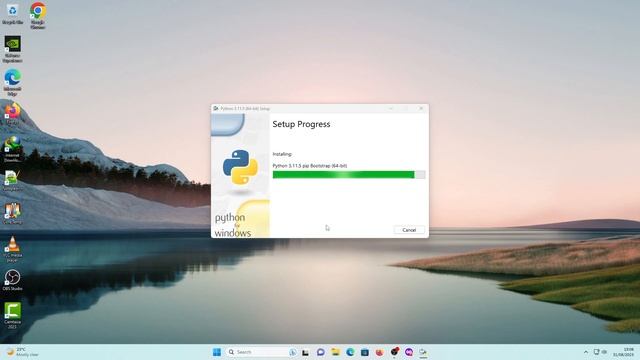Viewport: 640px width, 360px height.
Task: Open the Windows Start menu
Action: 217,352
